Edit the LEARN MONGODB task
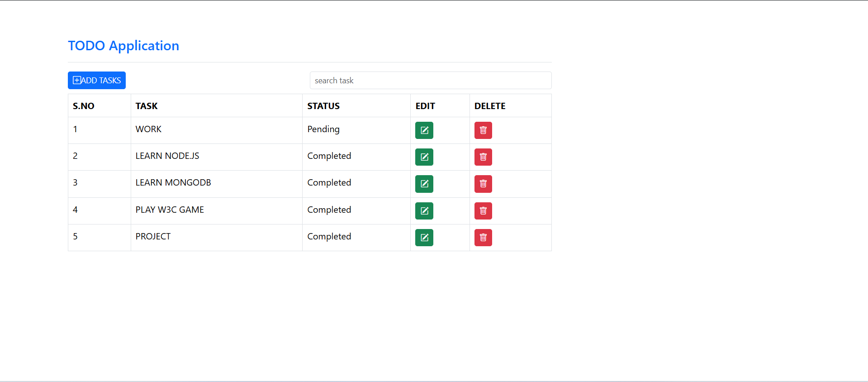This screenshot has width=868, height=382. click(x=424, y=184)
